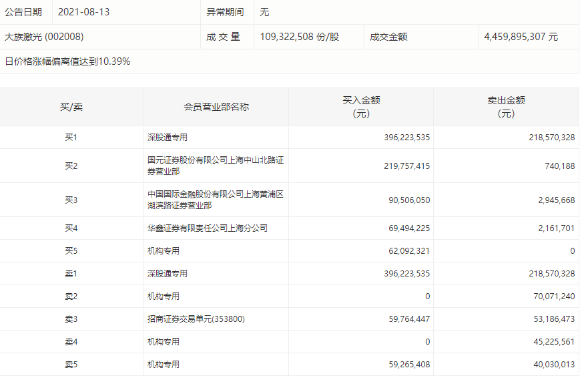The image size is (588, 382).
Task: Click the 卖出金额 column header
Action: (x=506, y=107)
